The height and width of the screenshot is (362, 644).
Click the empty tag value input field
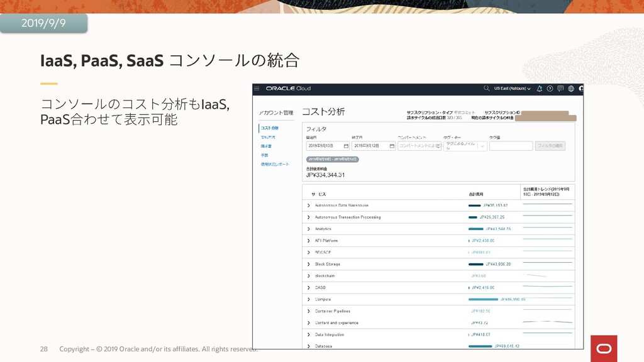(511, 146)
